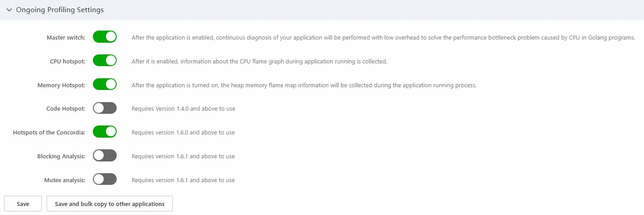Disable the CPU hotspot toggle
644x215 pixels.
105,61
